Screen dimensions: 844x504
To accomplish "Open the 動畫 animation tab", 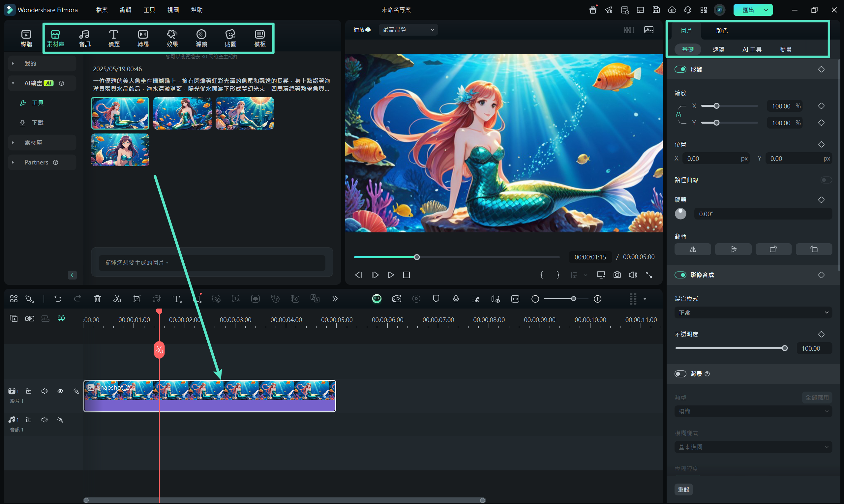I will point(786,49).
